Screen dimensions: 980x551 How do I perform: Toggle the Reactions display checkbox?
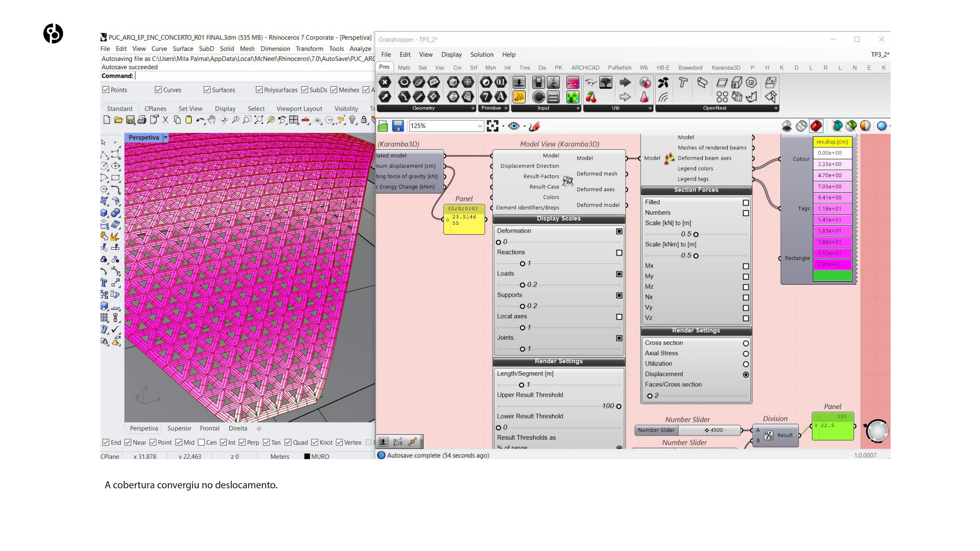click(x=619, y=253)
